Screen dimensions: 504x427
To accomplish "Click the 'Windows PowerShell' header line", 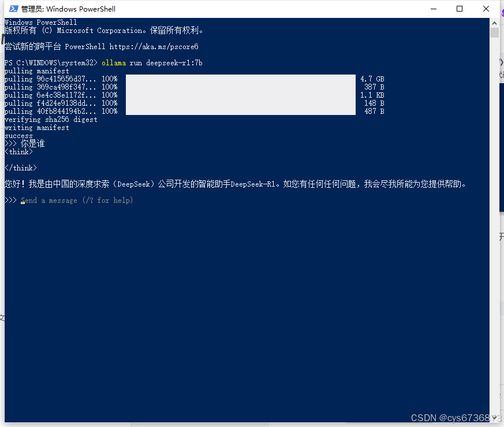I will pos(41,22).
